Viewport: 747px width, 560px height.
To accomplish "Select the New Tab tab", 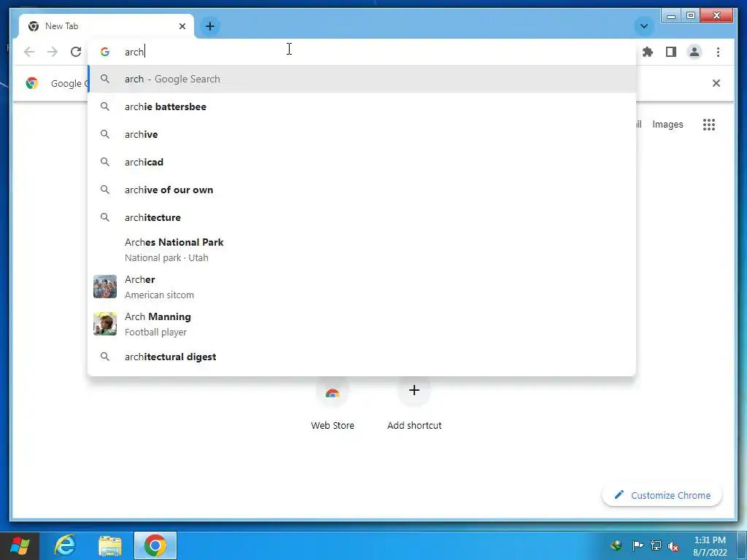I will click(106, 26).
